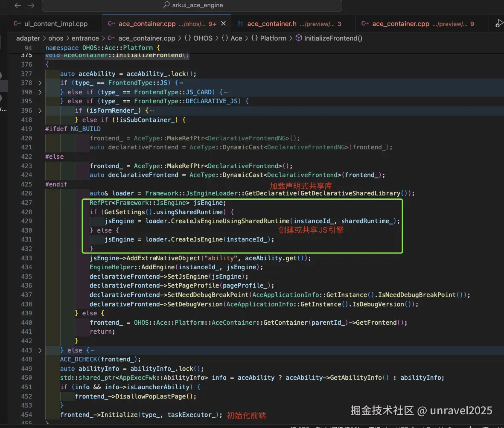Click 'DisallowPopLastPage' on line 452
504x428 pixels.
click(x=150, y=396)
